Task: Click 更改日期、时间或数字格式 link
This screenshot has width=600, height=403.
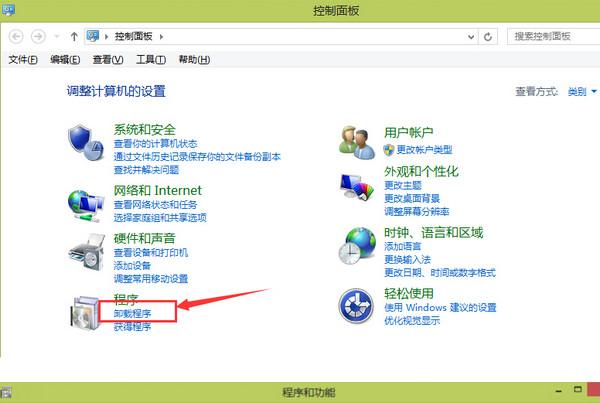Action: [x=440, y=272]
